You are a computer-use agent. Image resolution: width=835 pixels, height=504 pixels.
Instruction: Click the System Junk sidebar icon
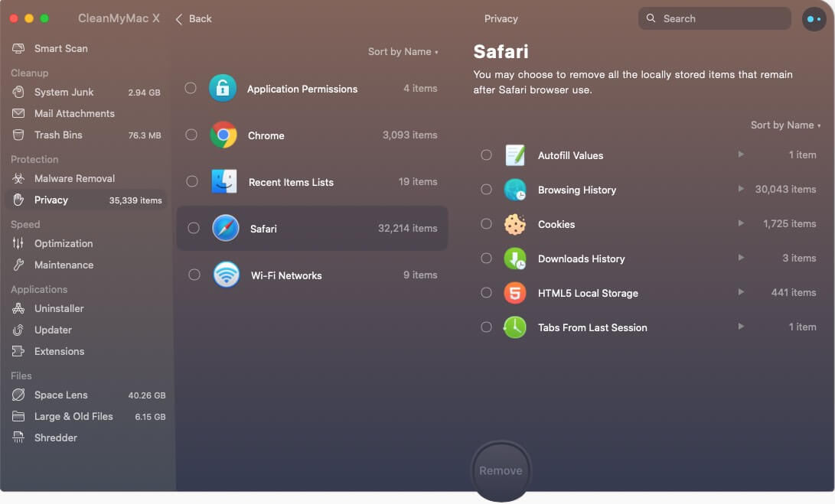[x=18, y=92]
